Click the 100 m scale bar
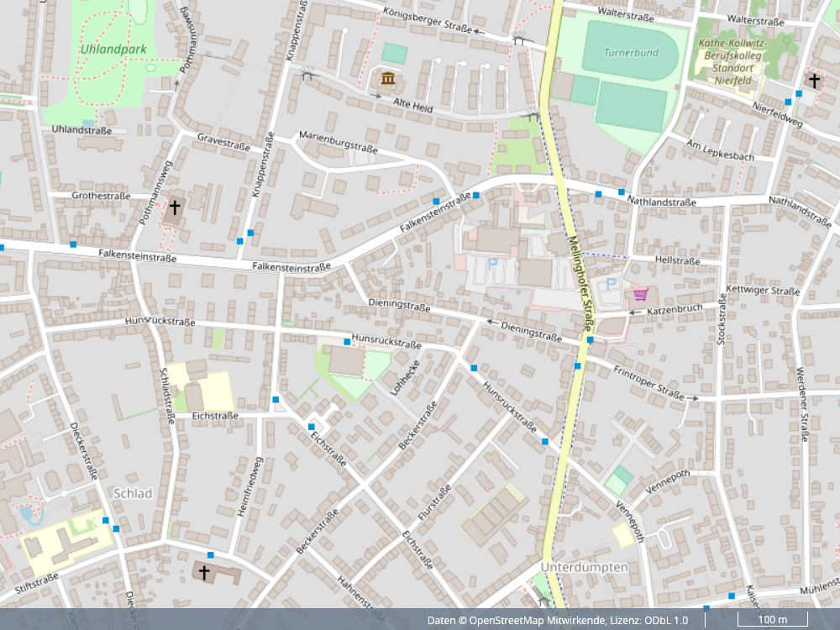Image resolution: width=840 pixels, height=630 pixels. coord(772,620)
